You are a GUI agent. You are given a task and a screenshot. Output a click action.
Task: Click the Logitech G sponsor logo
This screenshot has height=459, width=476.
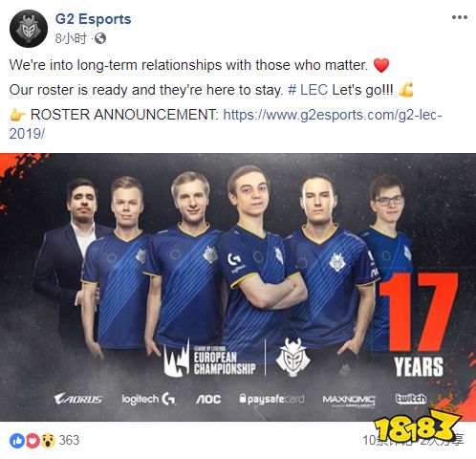[148, 399]
